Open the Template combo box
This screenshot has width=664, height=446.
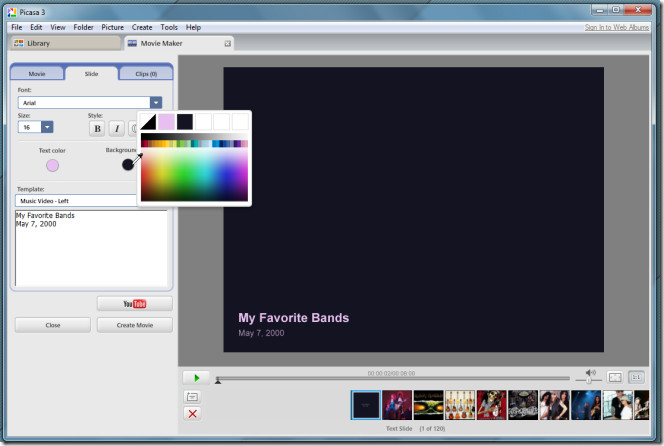click(76, 201)
